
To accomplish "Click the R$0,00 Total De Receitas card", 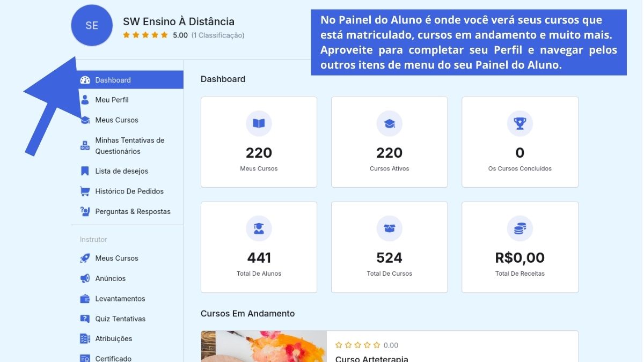I will (x=519, y=247).
